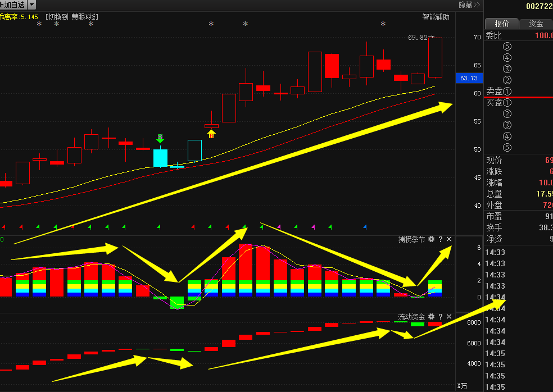Click the green down-arrow sell signal marker
Image resolution: width=553 pixels, height=392 pixels.
(160, 139)
